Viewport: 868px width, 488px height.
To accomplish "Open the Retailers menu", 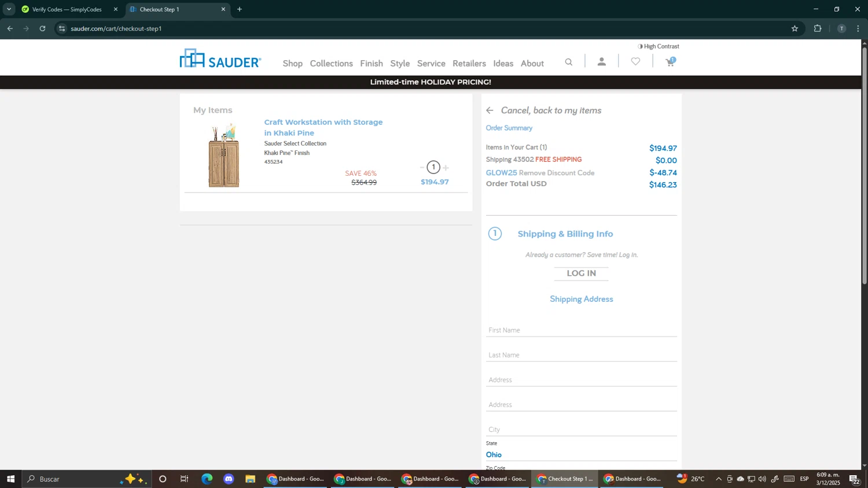I will pyautogui.click(x=469, y=64).
